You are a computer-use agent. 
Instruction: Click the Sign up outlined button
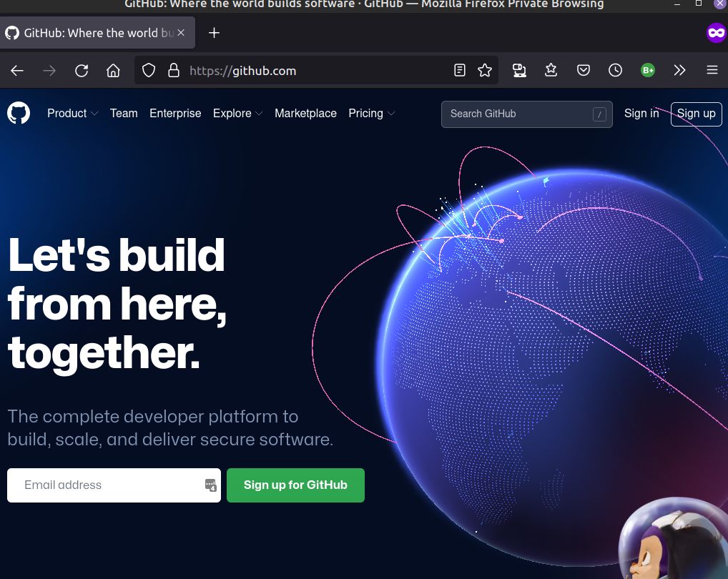[x=696, y=114]
